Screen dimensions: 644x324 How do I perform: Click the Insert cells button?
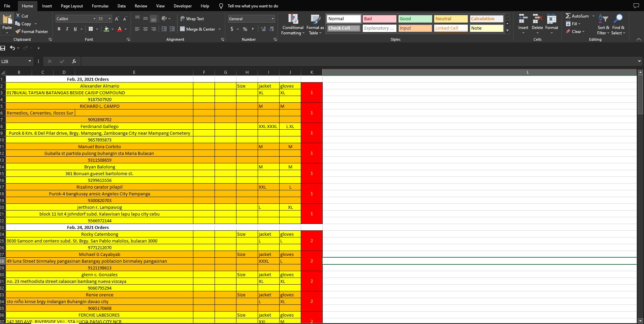click(x=523, y=24)
